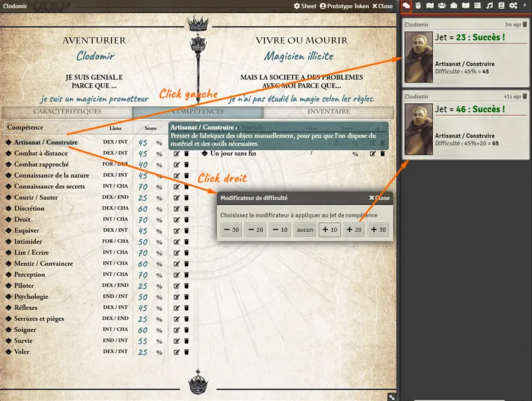Edit the Psychologie skill
Viewport: 532px width, 401px height.
click(x=176, y=297)
